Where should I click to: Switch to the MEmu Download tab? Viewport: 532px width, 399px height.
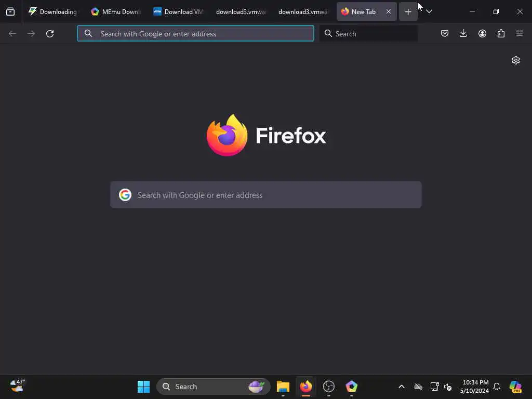click(x=116, y=11)
